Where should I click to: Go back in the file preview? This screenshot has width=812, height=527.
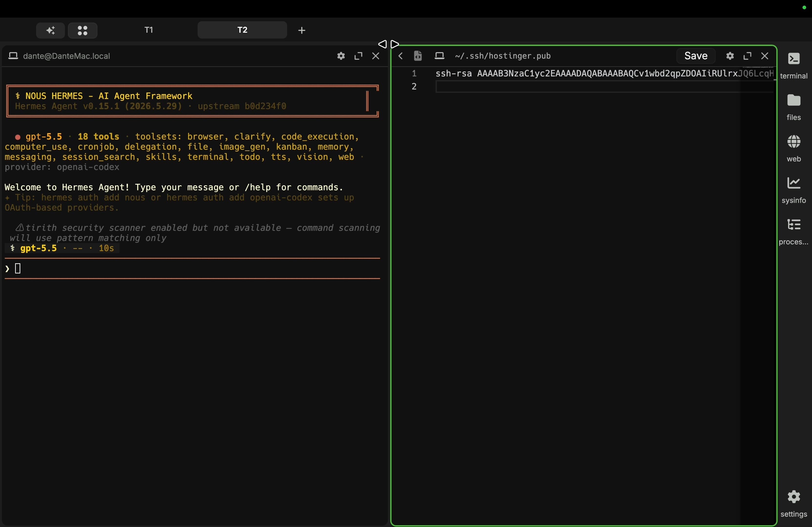(x=401, y=56)
